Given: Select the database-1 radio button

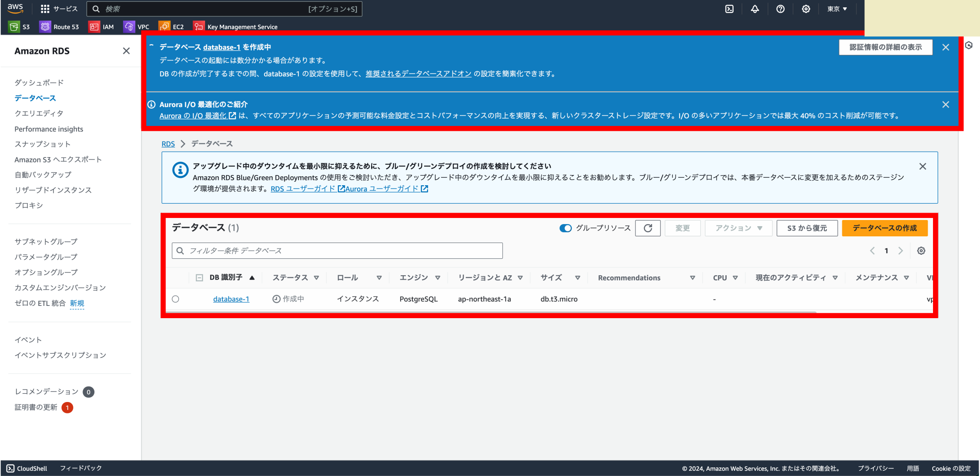Looking at the screenshot, I should click(176, 299).
